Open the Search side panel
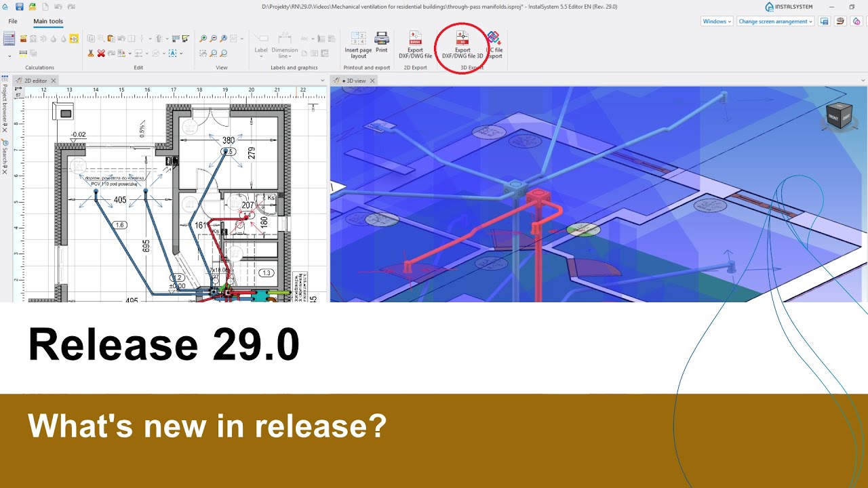Viewport: 868px width, 488px height. [4, 157]
